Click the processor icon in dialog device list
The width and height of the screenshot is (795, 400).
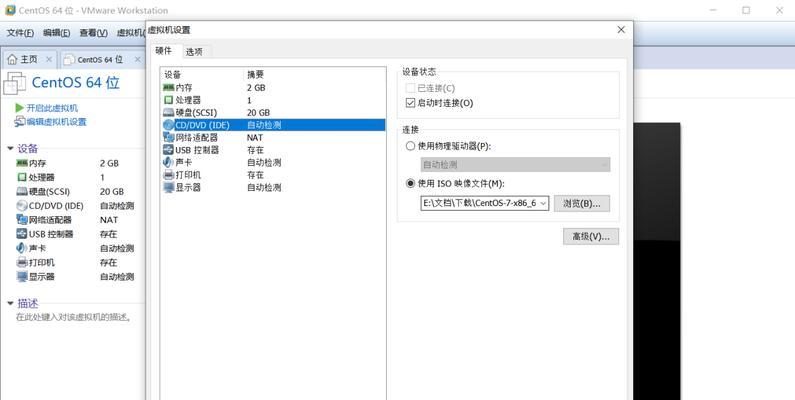coord(168,100)
